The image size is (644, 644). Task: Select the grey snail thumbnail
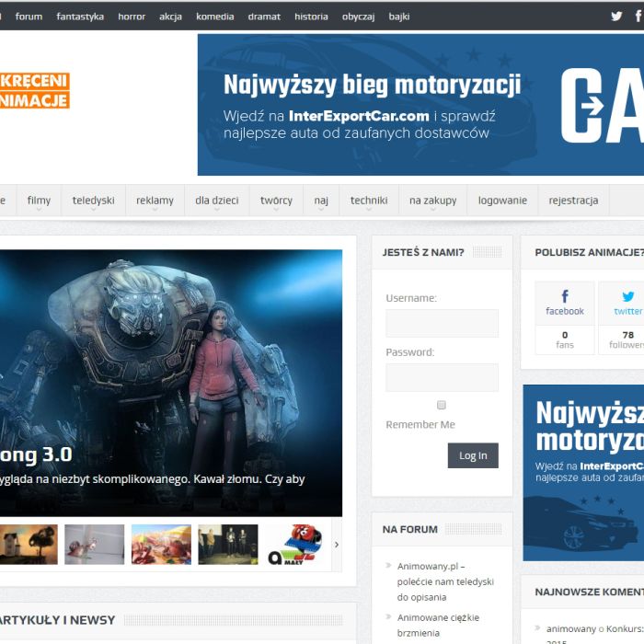tap(95, 545)
